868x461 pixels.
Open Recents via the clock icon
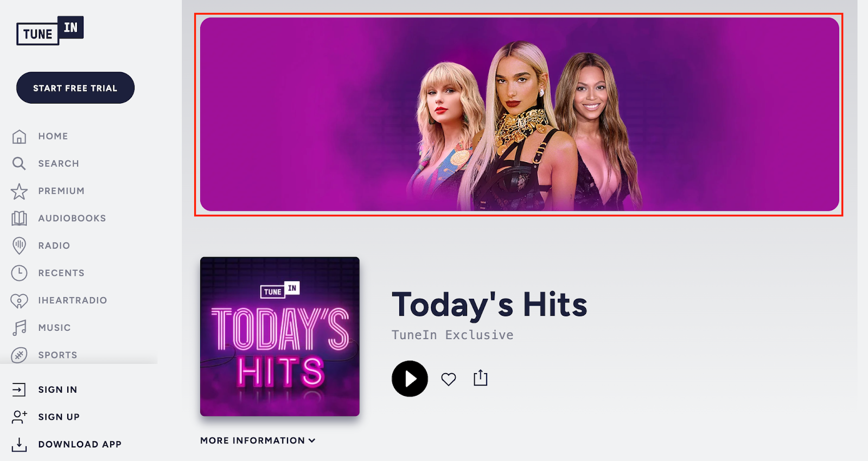click(x=19, y=273)
